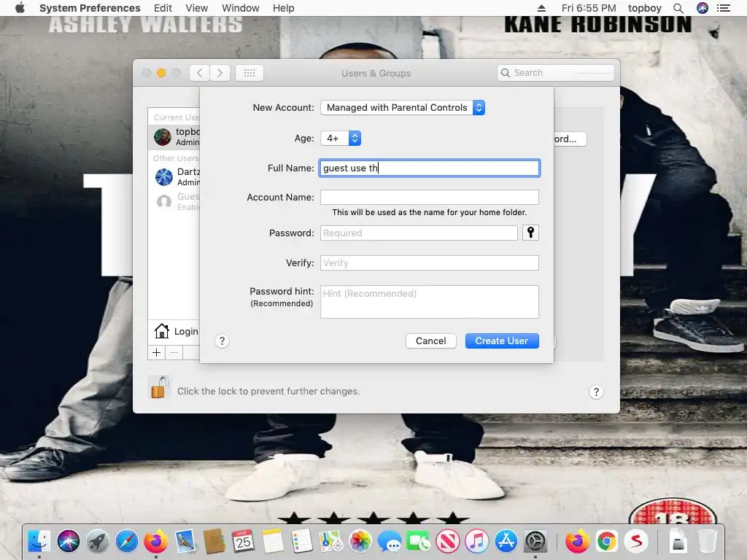The image size is (747, 560).
Task: Click the Full Name field
Action: (x=429, y=168)
